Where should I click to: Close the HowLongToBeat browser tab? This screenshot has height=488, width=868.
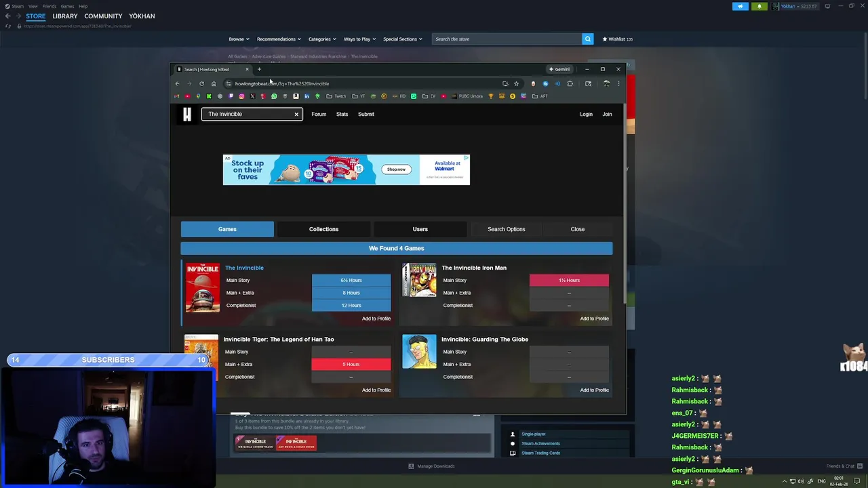247,69
